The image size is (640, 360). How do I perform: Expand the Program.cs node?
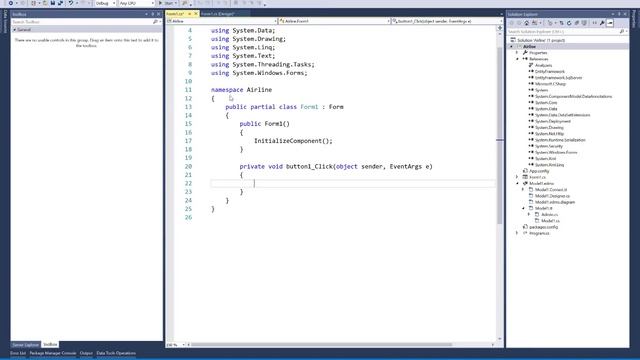pyautogui.click(x=517, y=233)
